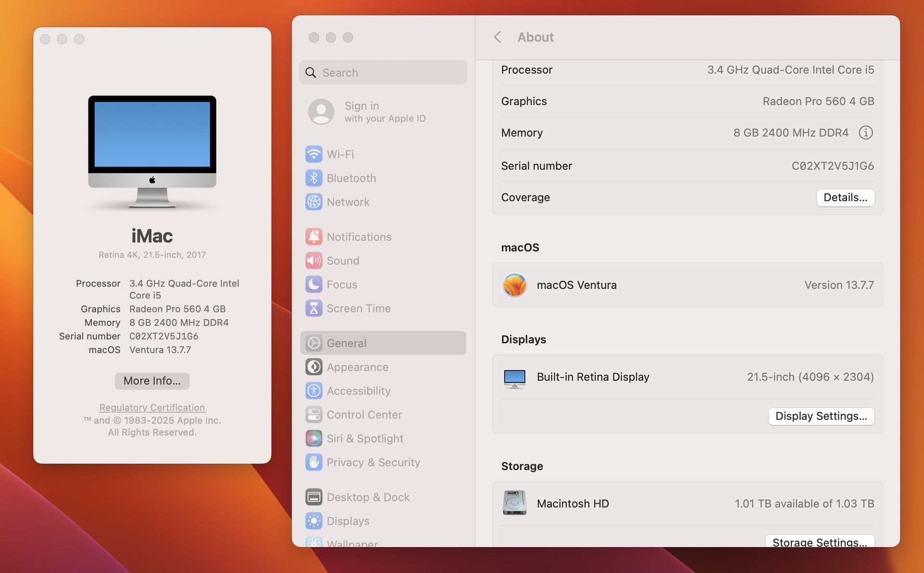The width and height of the screenshot is (924, 573).
Task: Click Radeon Pro 560 4 GB in Settings
Action: coord(818,101)
